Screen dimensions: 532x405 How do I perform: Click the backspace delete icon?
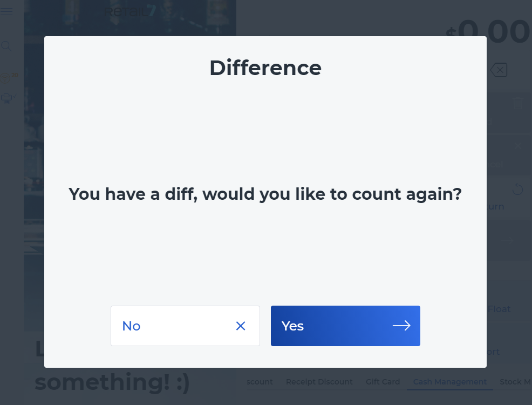499,70
